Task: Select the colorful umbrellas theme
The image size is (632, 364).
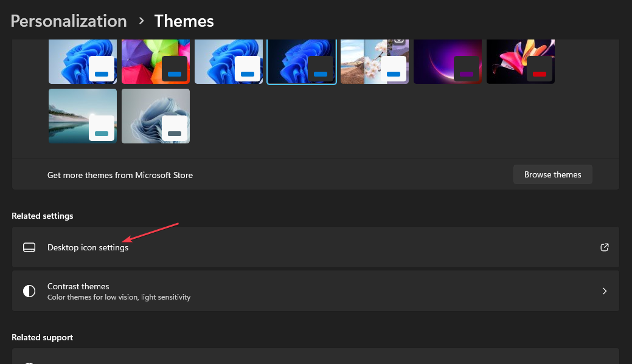Action: tap(156, 61)
